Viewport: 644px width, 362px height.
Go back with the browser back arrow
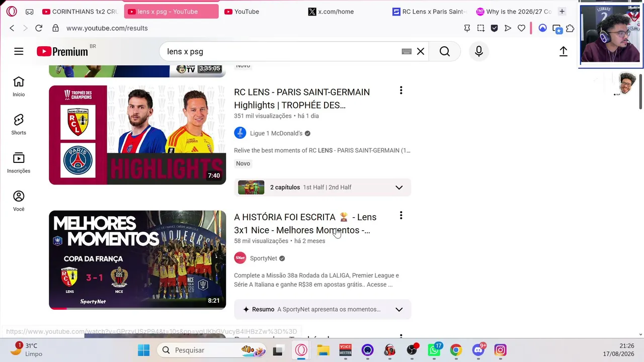pyautogui.click(x=12, y=28)
